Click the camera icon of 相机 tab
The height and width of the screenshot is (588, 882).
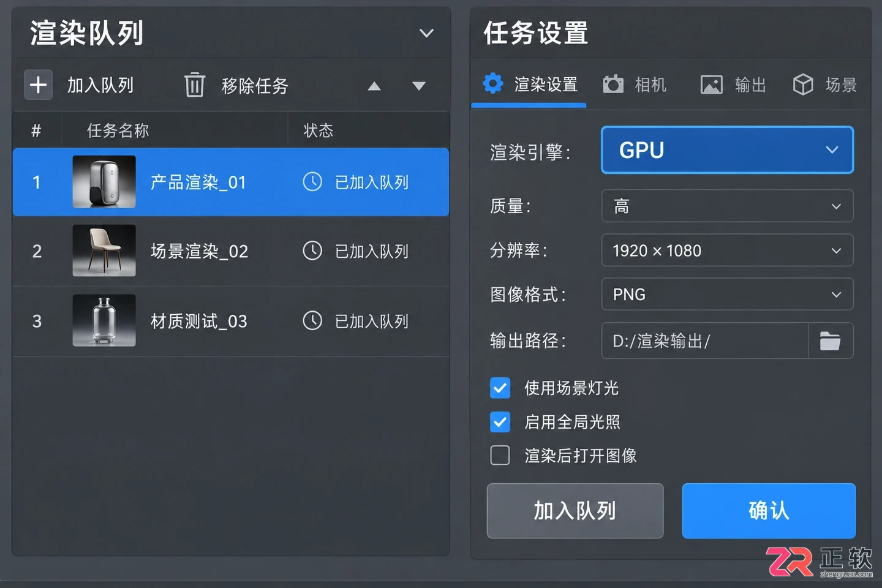(613, 84)
